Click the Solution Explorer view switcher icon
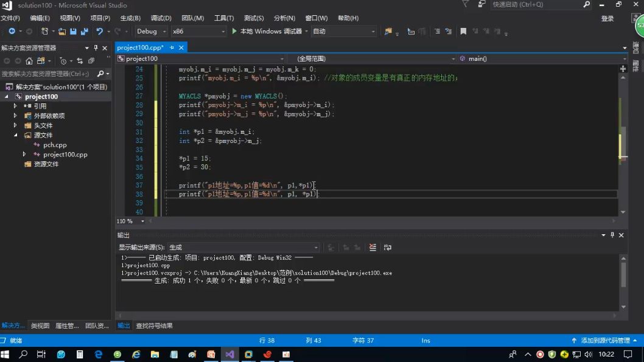The image size is (644, 362). [41, 61]
